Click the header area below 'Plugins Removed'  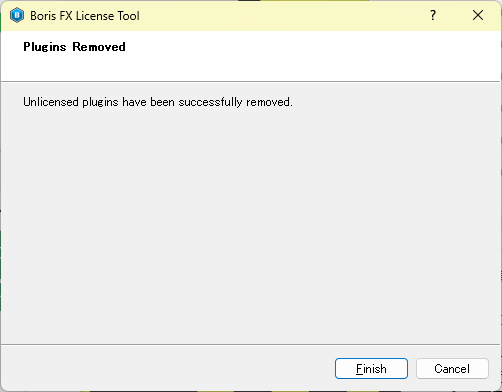click(251, 68)
